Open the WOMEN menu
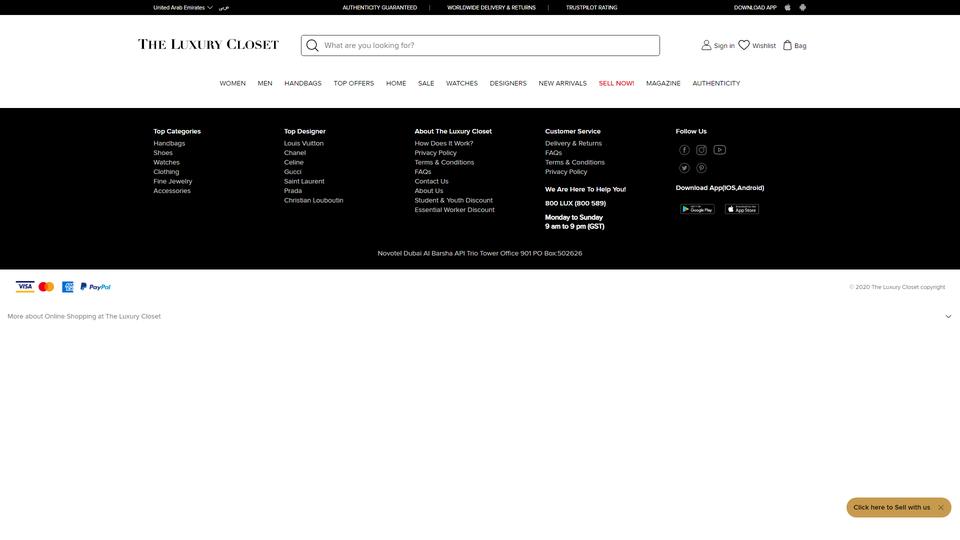Viewport: 960px width, 540px height. (x=233, y=83)
